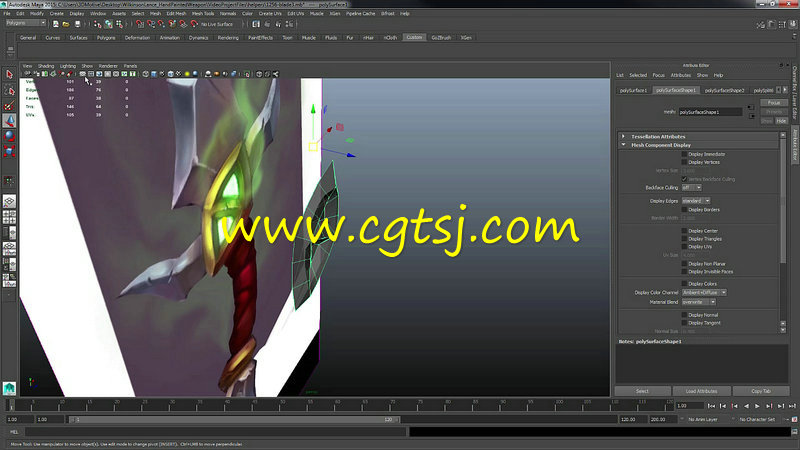
Task: Click Select by hierarchy mode icon
Action: [x=97, y=24]
